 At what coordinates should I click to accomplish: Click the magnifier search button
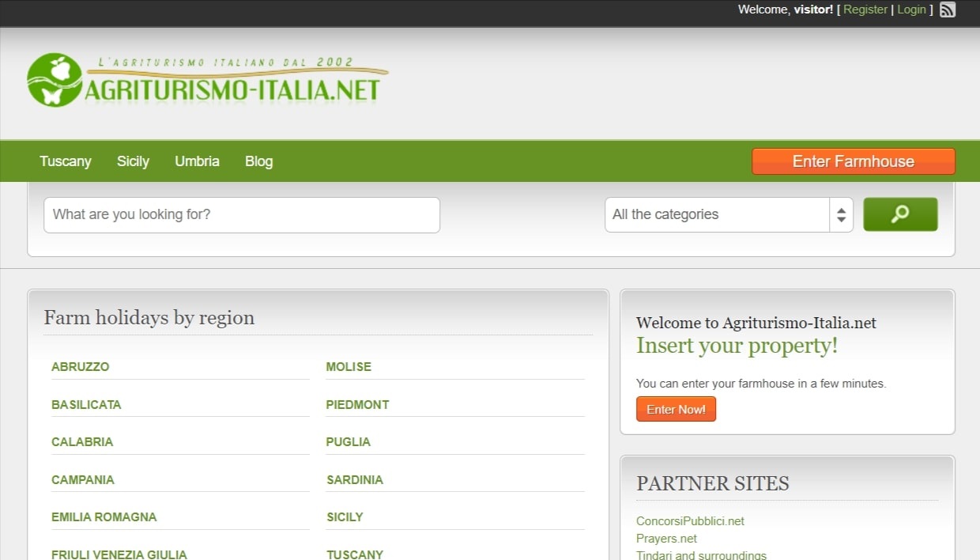[900, 214]
